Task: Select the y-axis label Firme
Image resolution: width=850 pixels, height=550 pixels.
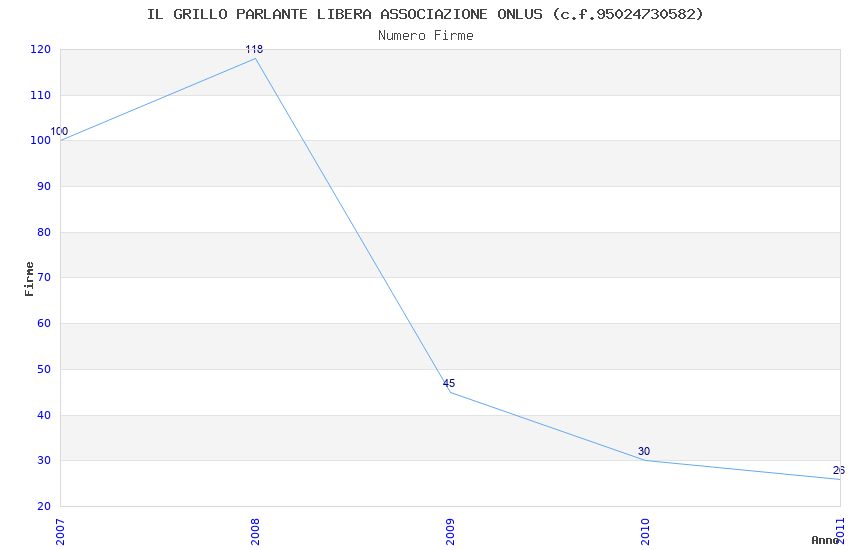Action: pyautogui.click(x=29, y=279)
